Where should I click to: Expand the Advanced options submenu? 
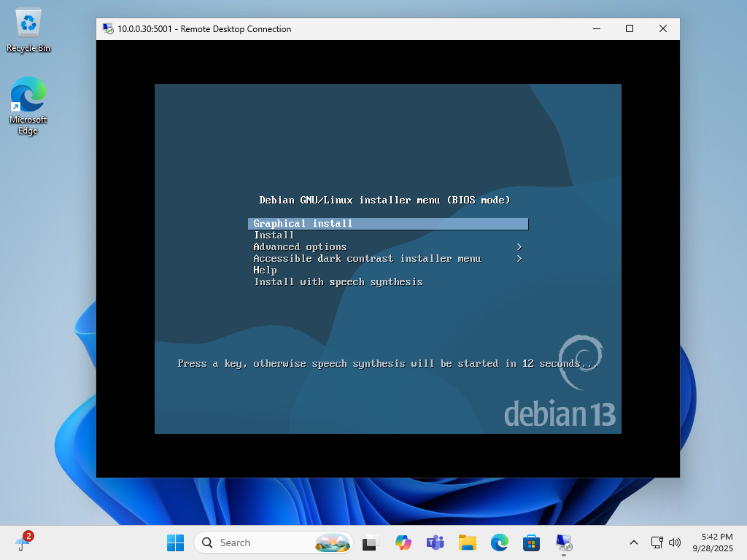300,246
